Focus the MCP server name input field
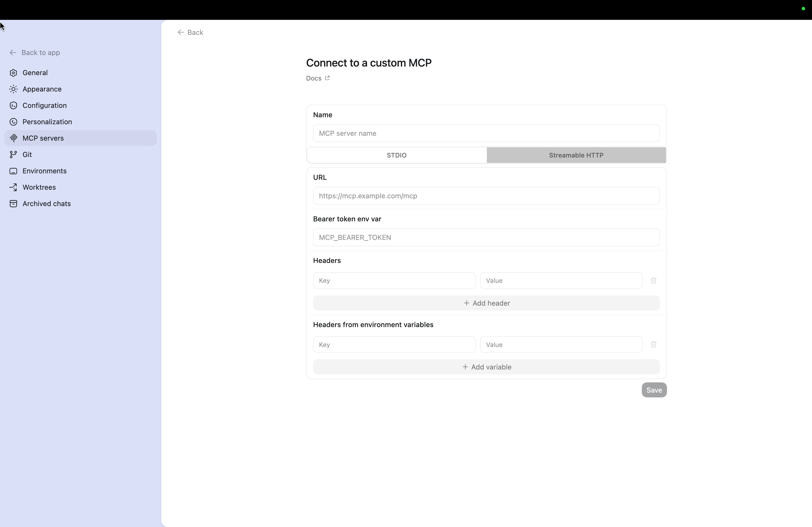812x527 pixels. [486, 133]
